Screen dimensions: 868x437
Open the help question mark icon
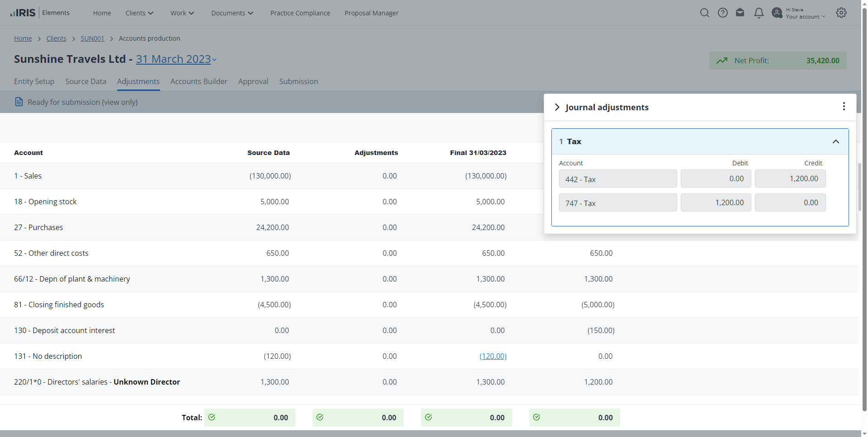tap(723, 13)
